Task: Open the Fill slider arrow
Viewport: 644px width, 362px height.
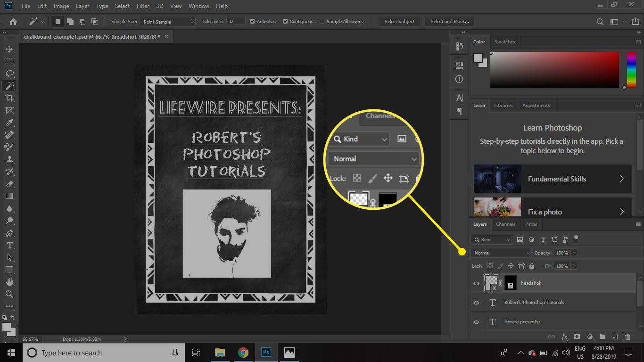Action: coord(574,266)
